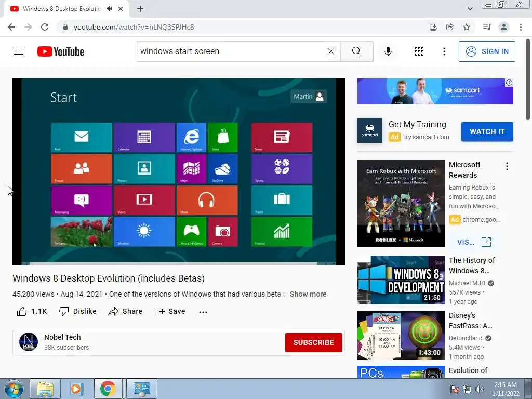Click the address bar URL

134,27
